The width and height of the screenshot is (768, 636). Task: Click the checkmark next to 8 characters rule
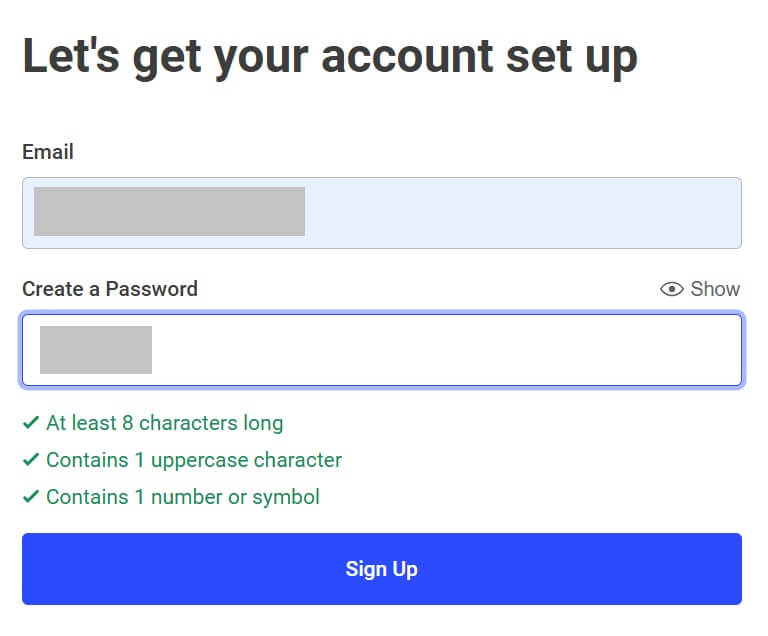(31, 422)
